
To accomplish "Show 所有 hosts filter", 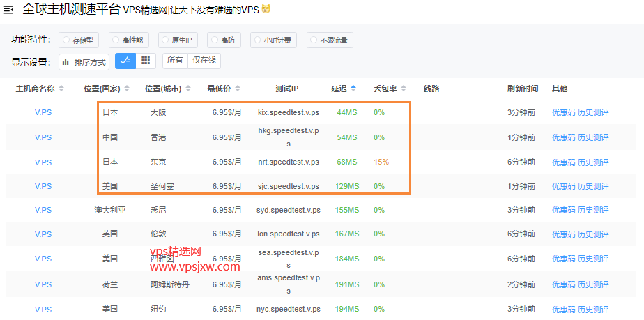I will pos(175,61).
